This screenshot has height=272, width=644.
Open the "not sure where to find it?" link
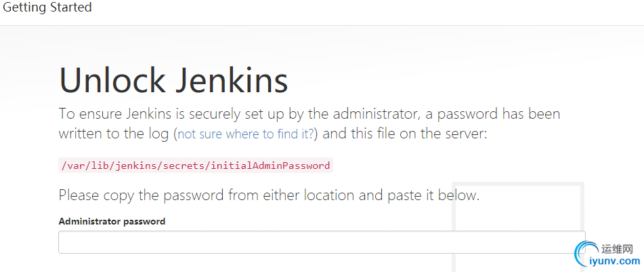pos(245,134)
